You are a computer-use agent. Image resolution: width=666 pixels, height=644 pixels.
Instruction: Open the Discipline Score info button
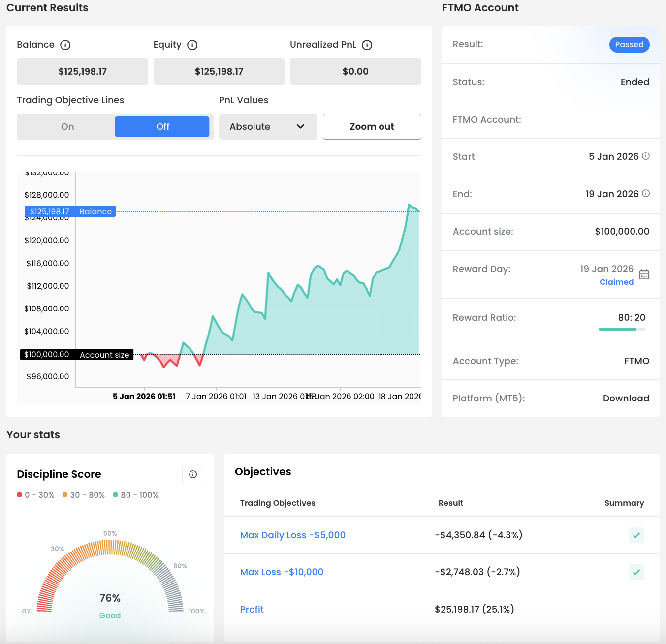click(193, 474)
